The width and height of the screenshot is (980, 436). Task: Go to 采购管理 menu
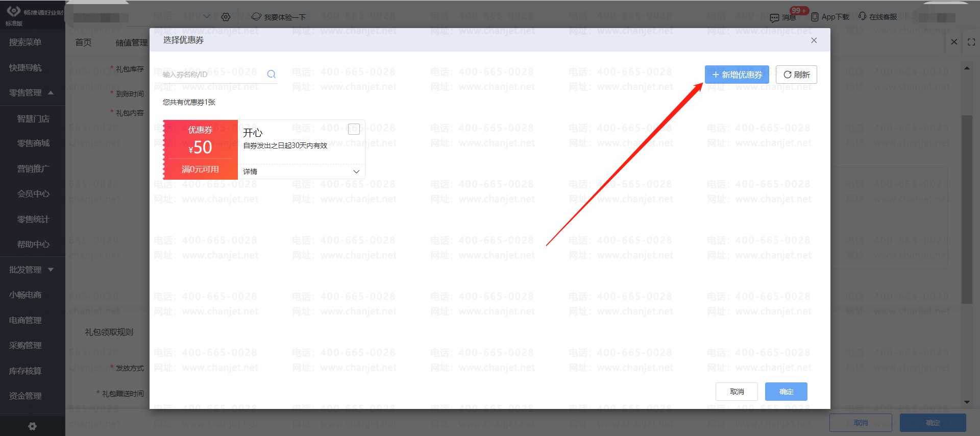[25, 346]
